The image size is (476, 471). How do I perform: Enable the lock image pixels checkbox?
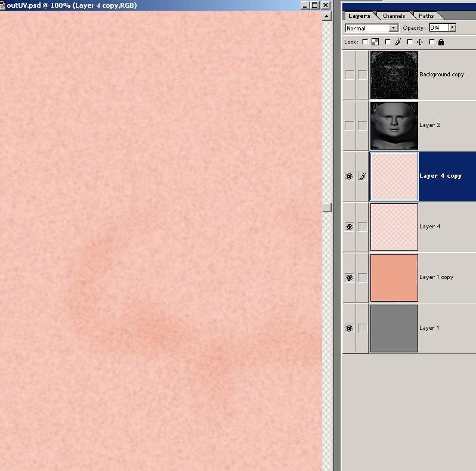388,42
